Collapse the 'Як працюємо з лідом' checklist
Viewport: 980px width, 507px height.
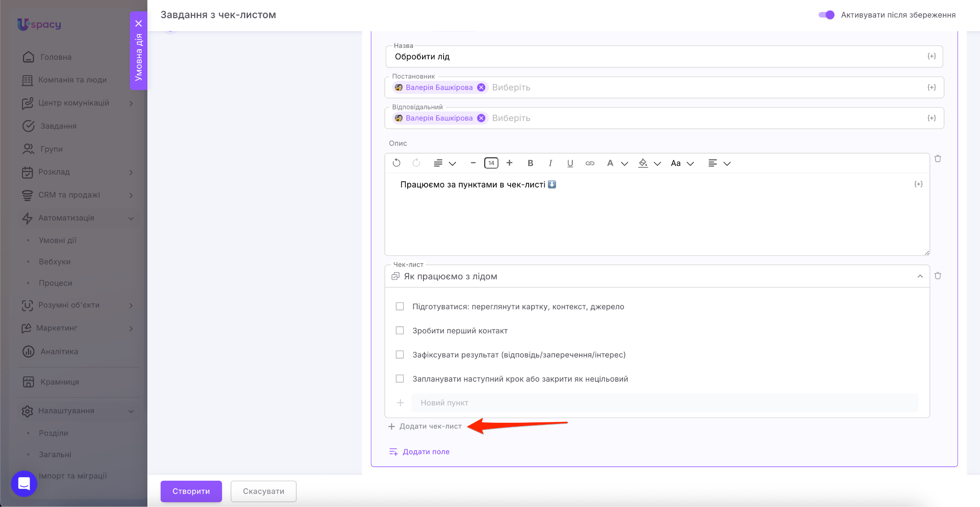point(920,276)
